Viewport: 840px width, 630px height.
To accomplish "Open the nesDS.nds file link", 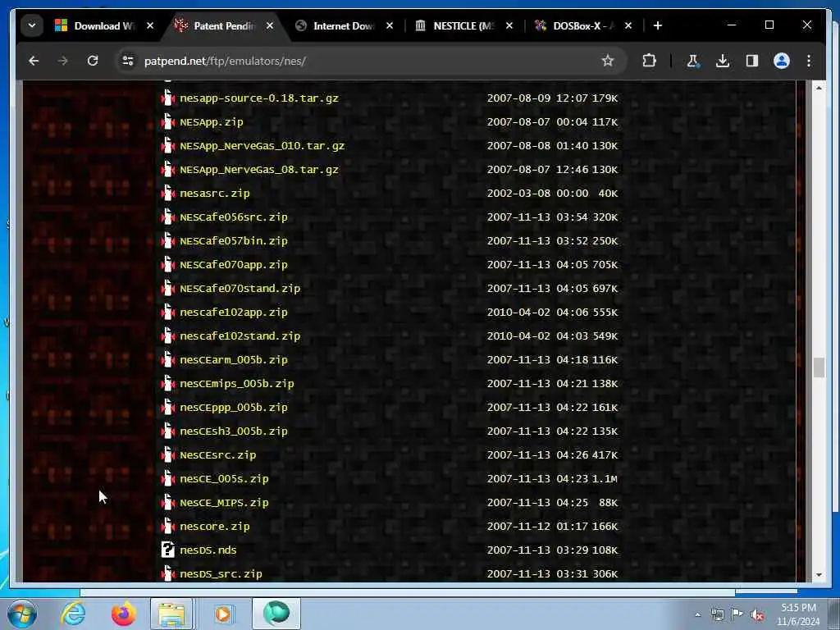I will tap(208, 550).
